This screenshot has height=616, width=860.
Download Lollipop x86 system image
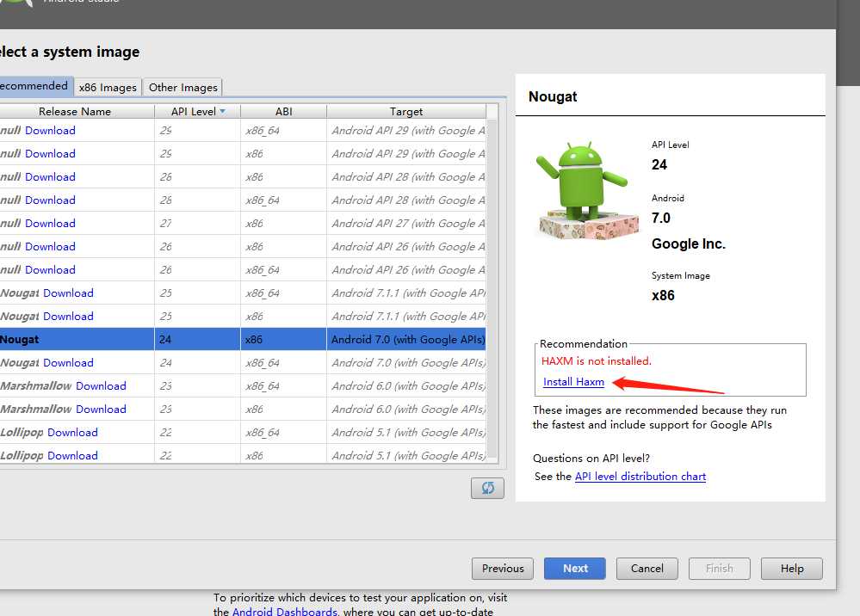click(x=72, y=455)
